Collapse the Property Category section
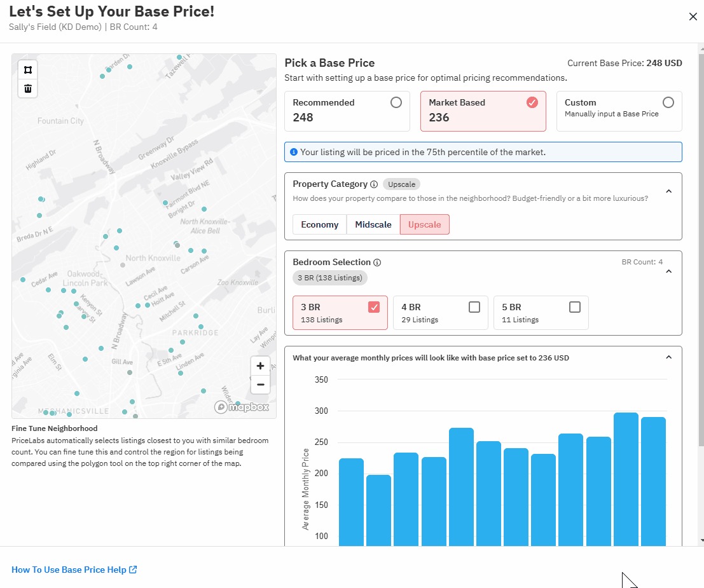The image size is (704, 588). 668,191
